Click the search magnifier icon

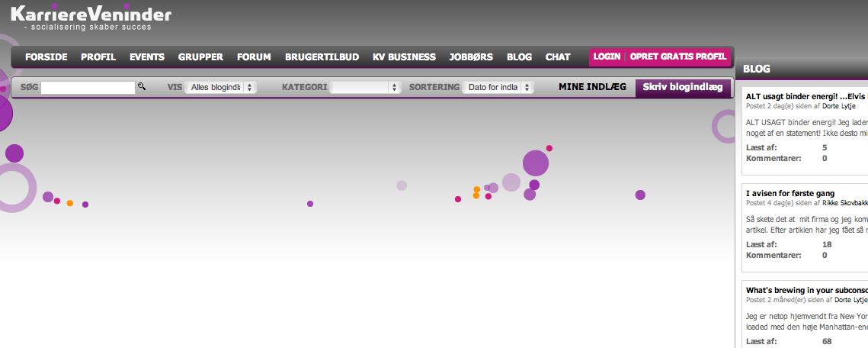click(x=142, y=87)
